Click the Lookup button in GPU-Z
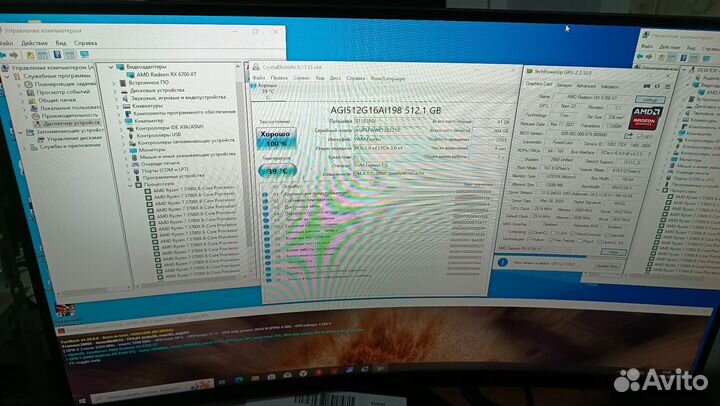 [649, 99]
